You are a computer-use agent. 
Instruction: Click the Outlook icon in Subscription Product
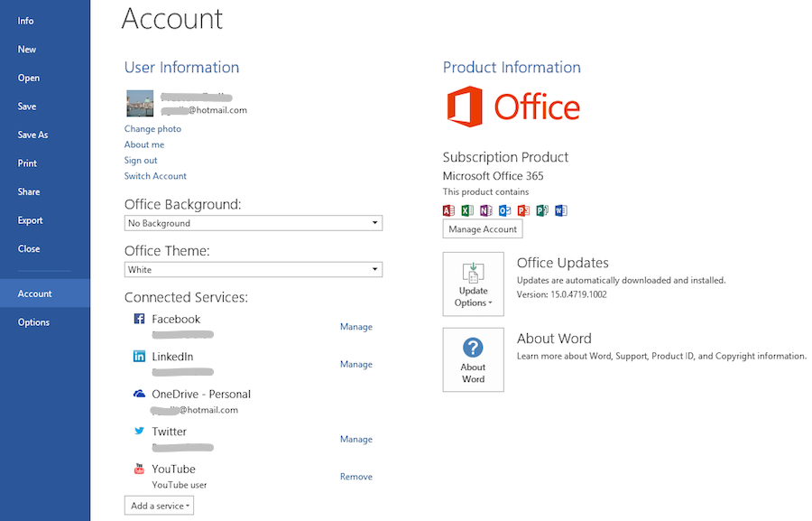pos(504,209)
